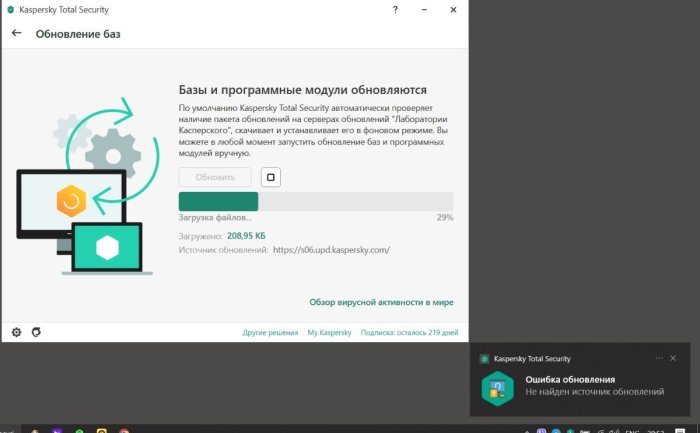Open help with the question mark icon
The height and width of the screenshot is (433, 700).
coord(395,10)
